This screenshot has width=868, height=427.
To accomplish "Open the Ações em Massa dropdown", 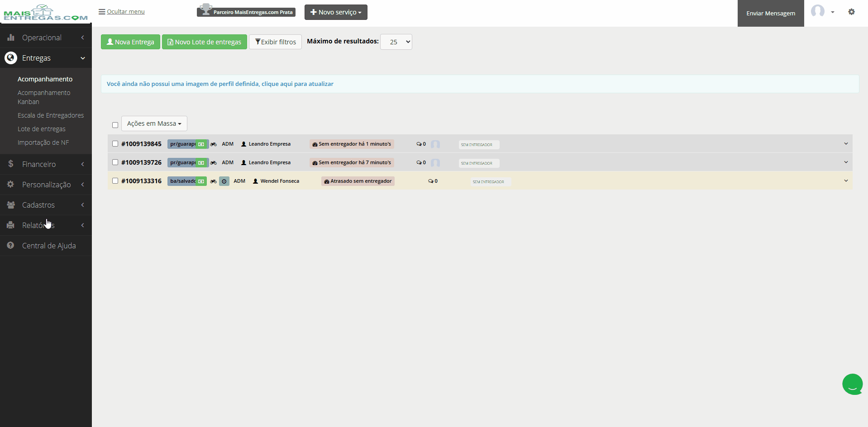I will click(x=154, y=123).
